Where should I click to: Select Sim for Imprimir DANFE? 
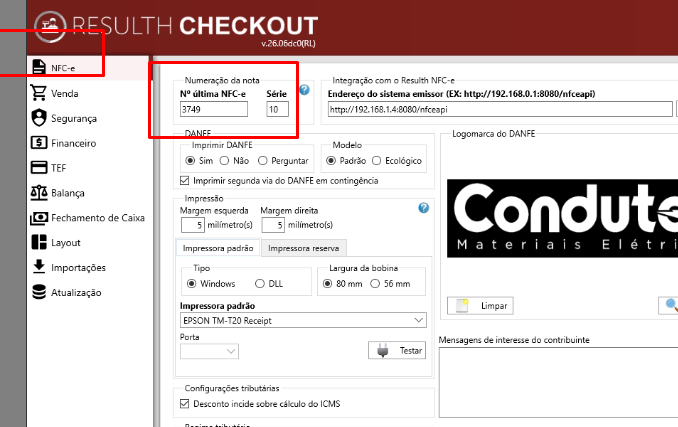click(x=190, y=160)
